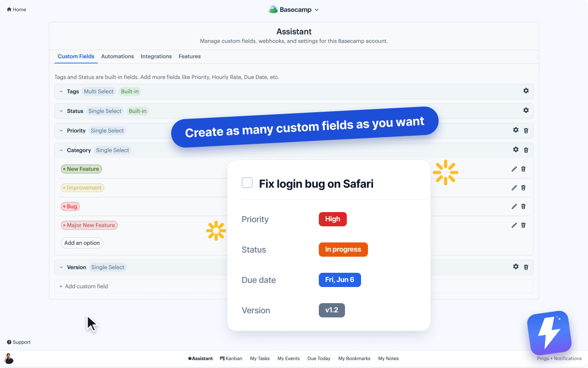Screen dimensions: 588x368
Task: Open My Notes in the bottom bar
Action: [x=389, y=358]
